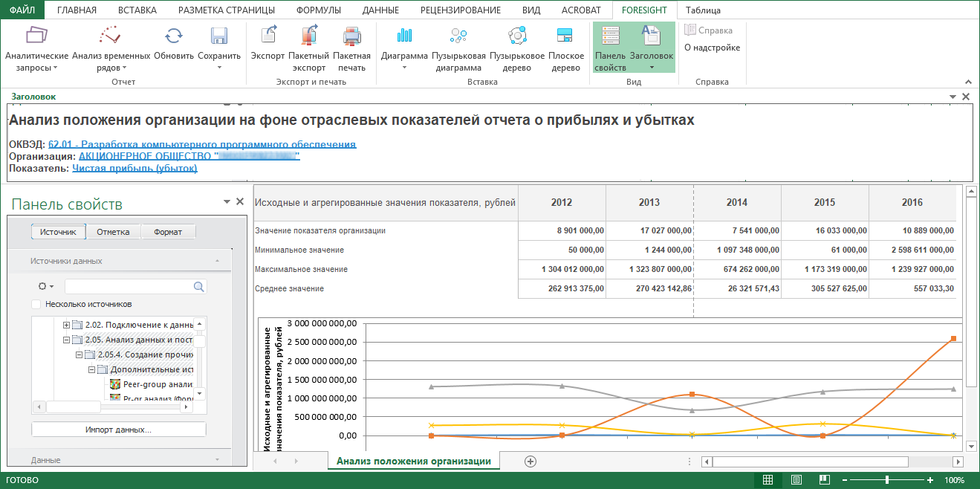Switch to Отметка in properties panel

(113, 232)
